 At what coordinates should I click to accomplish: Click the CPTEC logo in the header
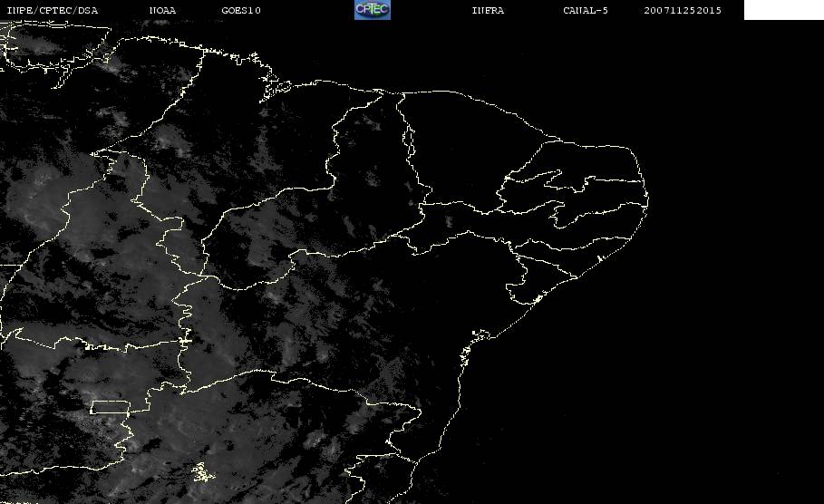372,10
